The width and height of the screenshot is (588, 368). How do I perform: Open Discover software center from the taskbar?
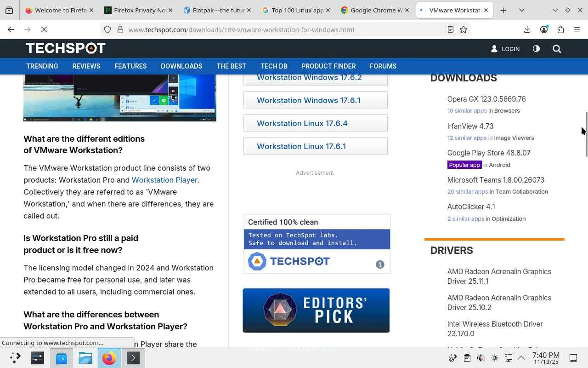[62, 358]
